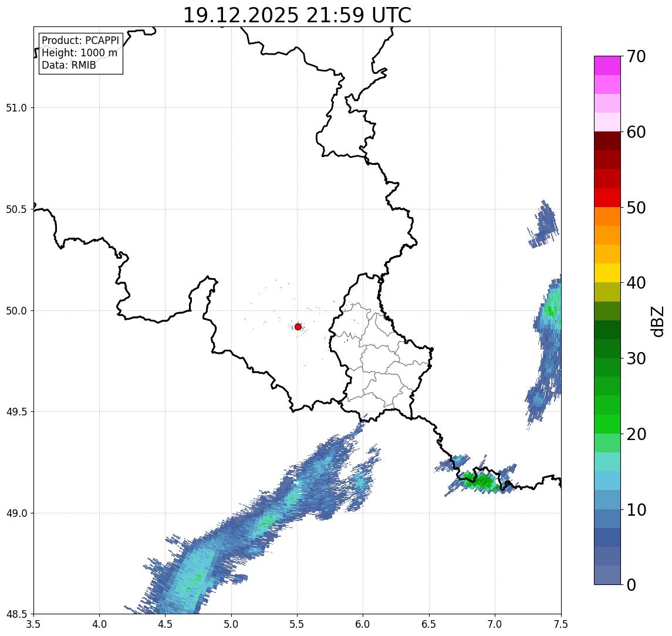
Task: Click the latitude 48.5 axis label
Action: pyautogui.click(x=16, y=614)
